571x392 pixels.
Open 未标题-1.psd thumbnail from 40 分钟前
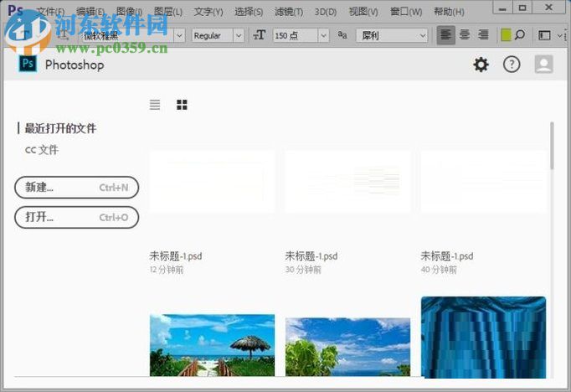point(483,182)
